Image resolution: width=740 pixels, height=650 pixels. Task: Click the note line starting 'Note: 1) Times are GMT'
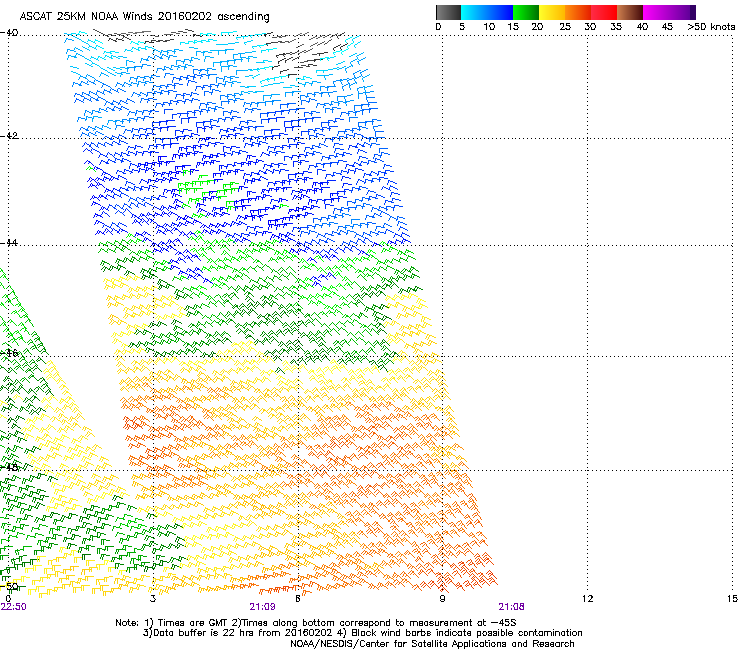pyautogui.click(x=316, y=623)
